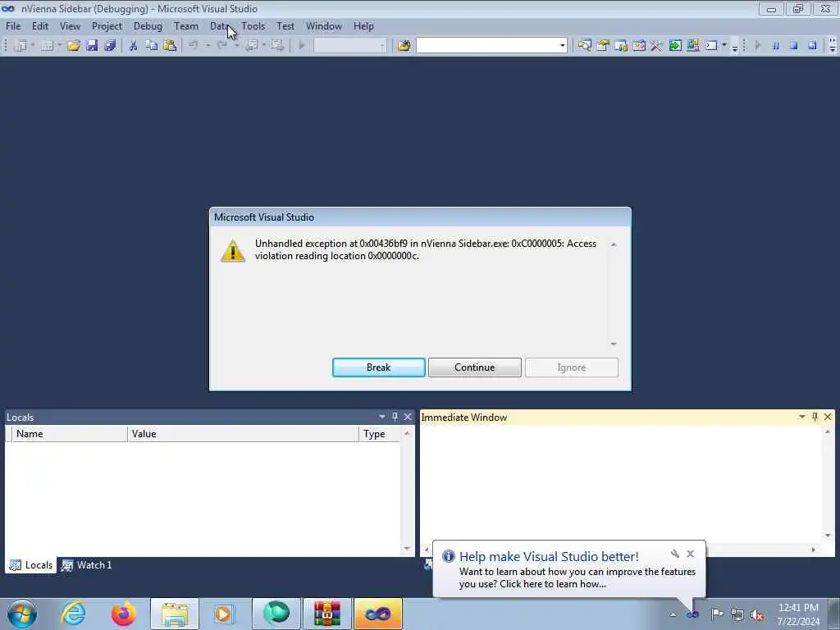Open standard toolbar options overflow arrow

tap(735, 47)
